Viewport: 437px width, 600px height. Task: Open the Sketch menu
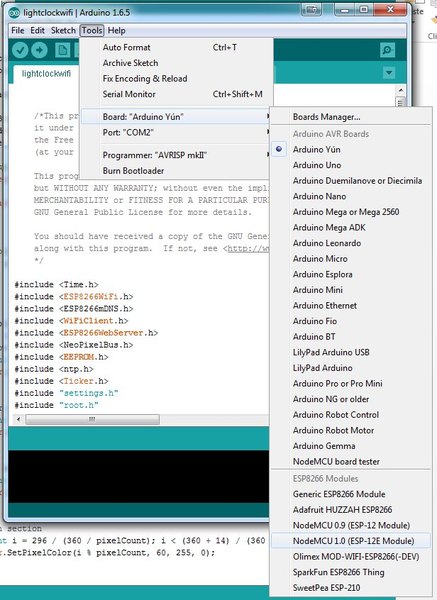[x=63, y=31]
